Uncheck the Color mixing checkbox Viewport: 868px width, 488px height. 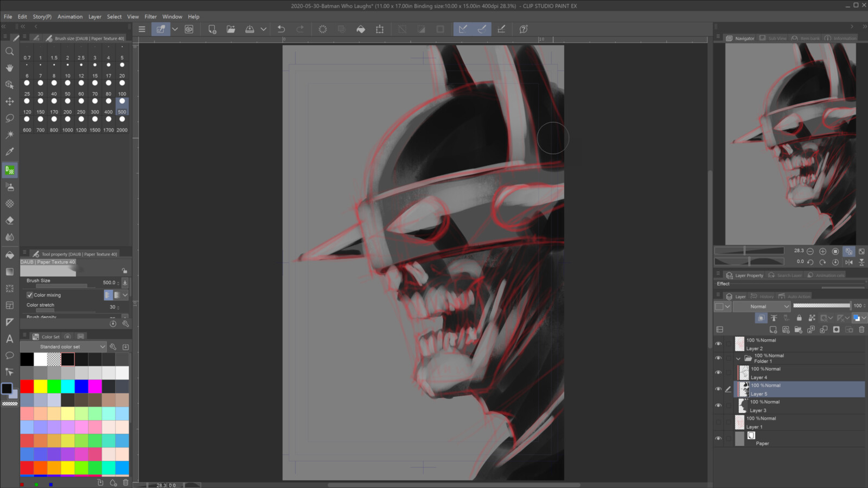(x=30, y=295)
